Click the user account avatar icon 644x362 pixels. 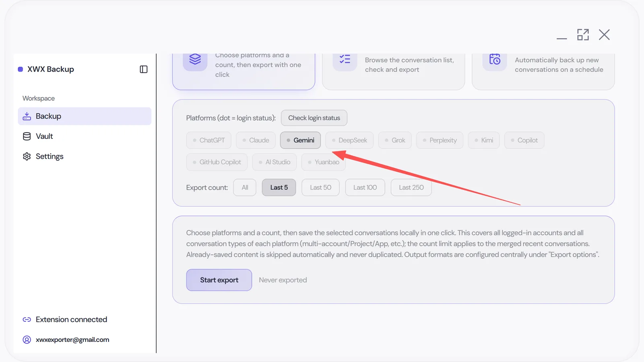click(27, 340)
